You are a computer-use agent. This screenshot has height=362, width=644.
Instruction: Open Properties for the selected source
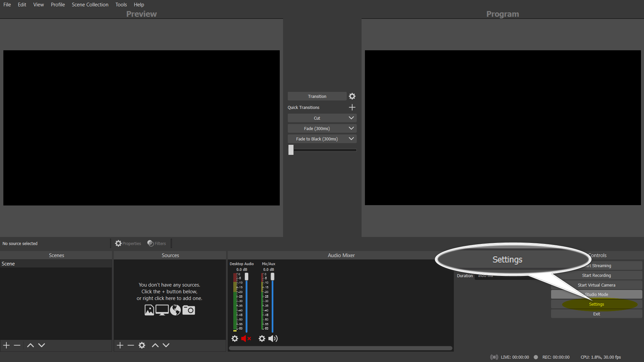tap(128, 243)
